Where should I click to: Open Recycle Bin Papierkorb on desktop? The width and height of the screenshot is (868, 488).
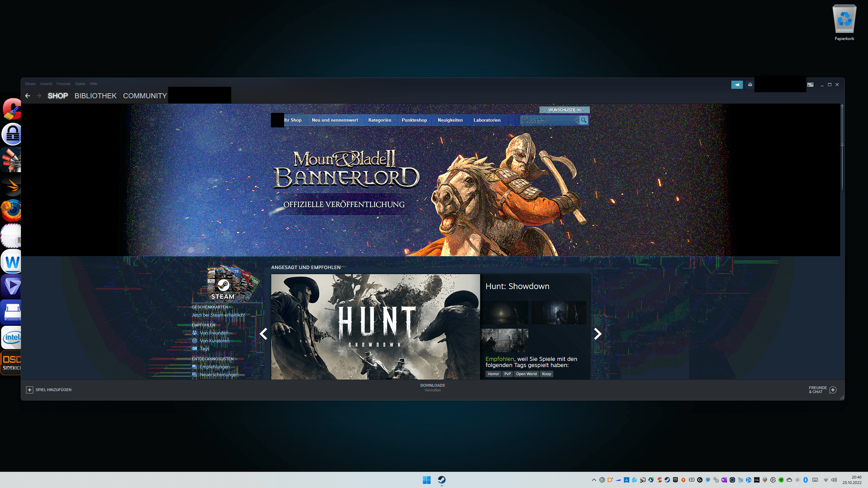844,23
